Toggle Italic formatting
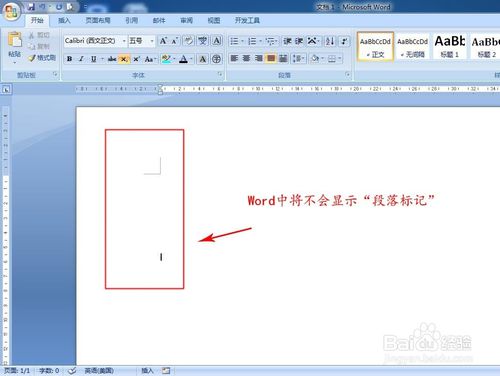Screen dimensions: 500x376 (81, 59)
